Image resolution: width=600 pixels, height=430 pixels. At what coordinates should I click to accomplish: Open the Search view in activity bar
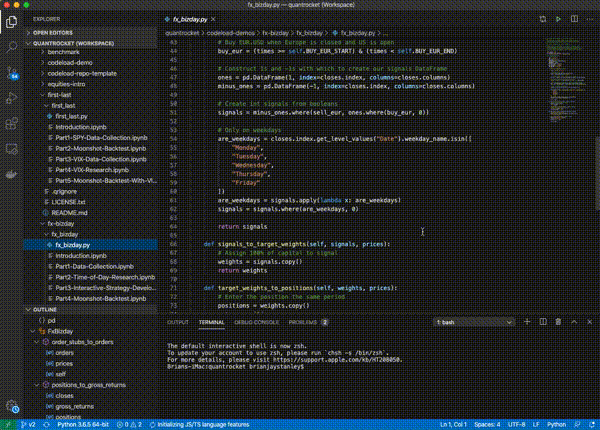point(12,46)
